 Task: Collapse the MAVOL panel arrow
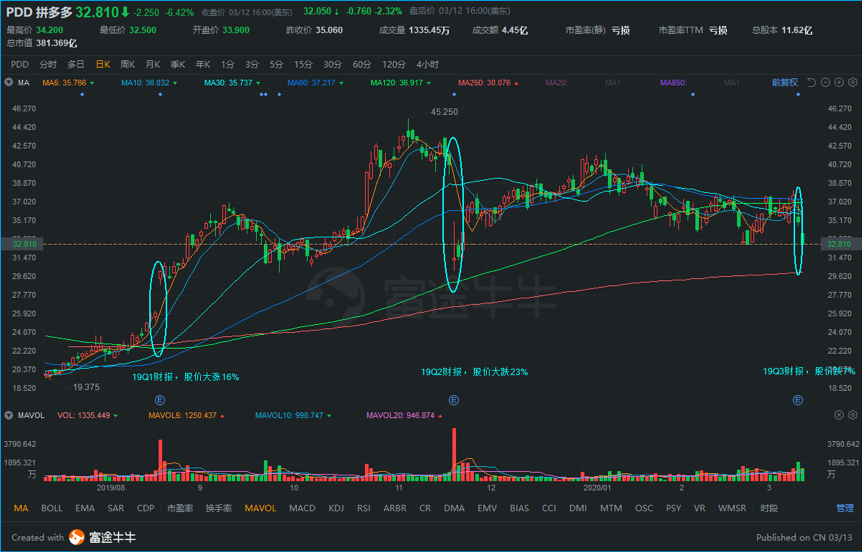8,415
